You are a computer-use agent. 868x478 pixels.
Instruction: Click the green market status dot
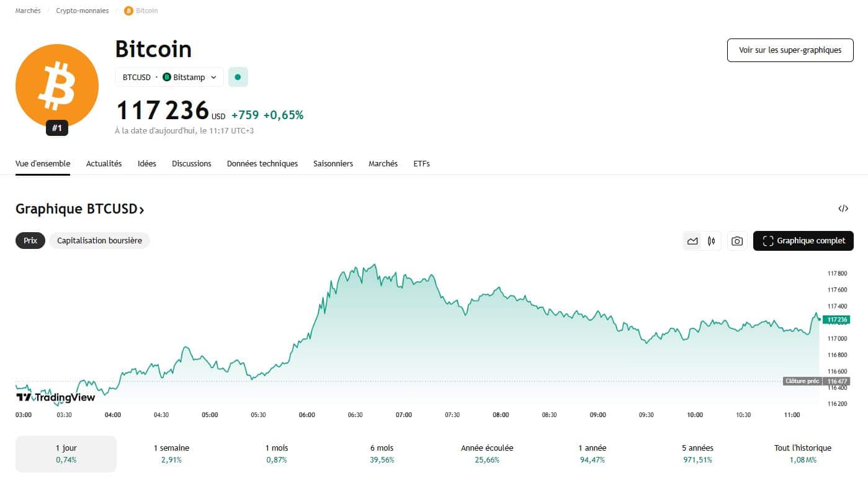[238, 77]
